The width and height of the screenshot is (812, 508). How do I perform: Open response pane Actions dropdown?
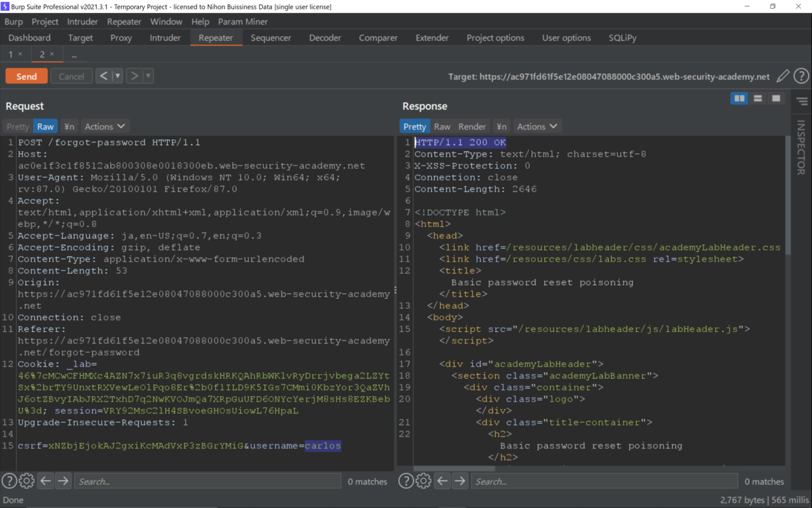(537, 127)
